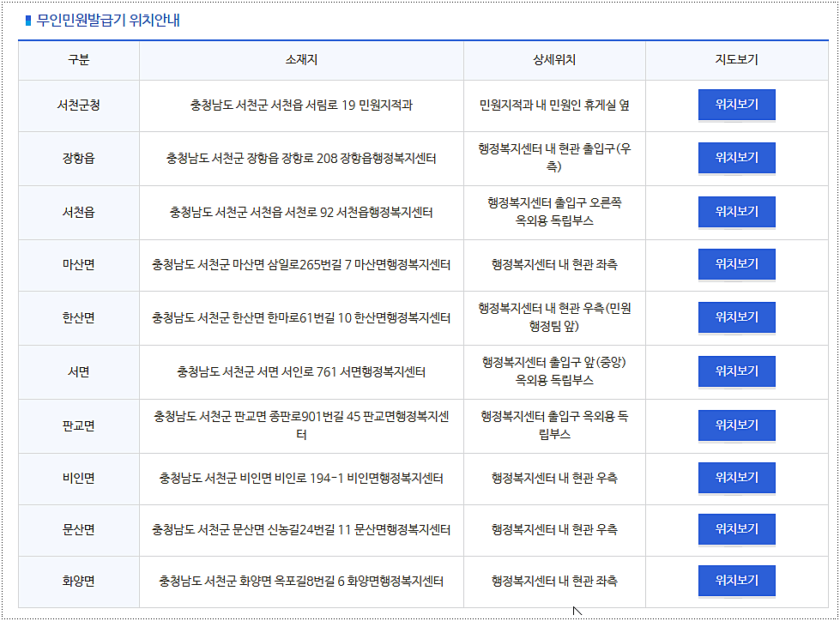840x621 pixels.
Task: Click the 상세위치 column header
Action: 554,60
